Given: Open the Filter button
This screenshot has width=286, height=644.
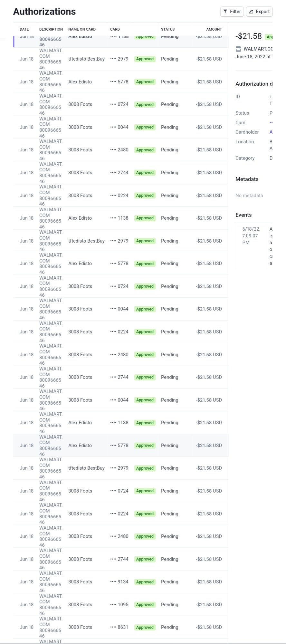Looking at the screenshot, I should [x=232, y=12].
